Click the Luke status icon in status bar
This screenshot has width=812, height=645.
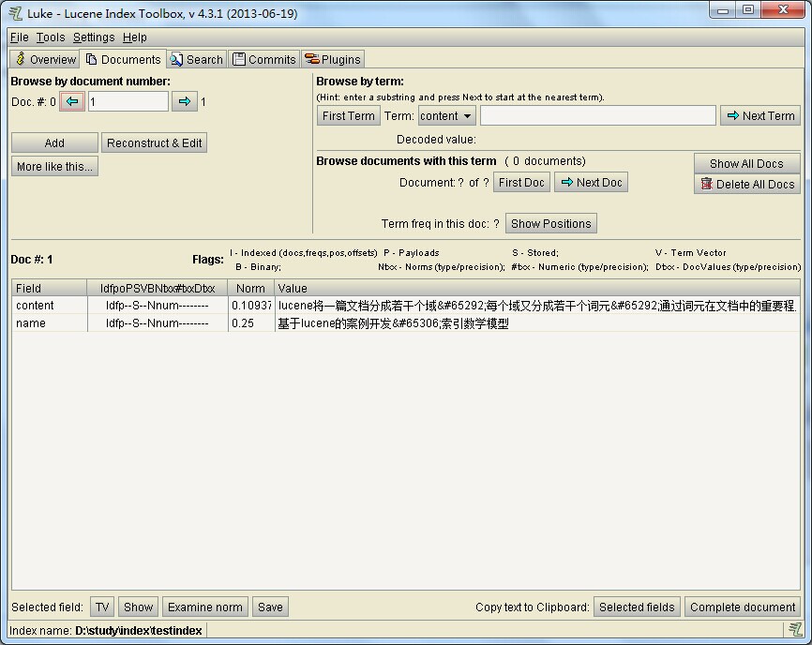tap(795, 630)
